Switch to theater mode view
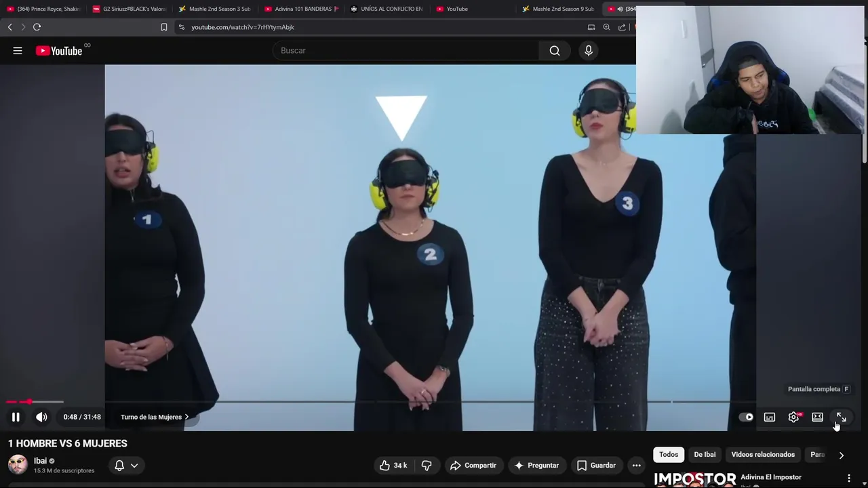This screenshot has width=868, height=488. [x=817, y=417]
